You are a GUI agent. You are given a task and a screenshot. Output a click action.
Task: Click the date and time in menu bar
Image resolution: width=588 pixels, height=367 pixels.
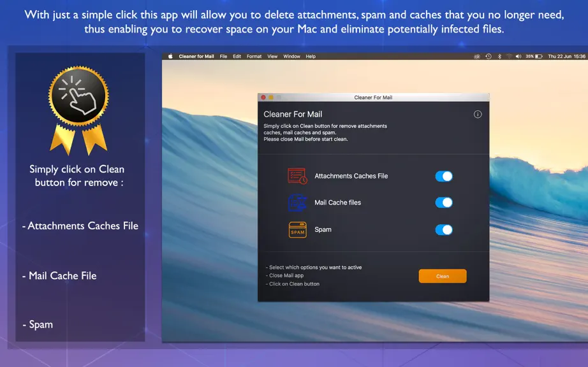(566, 56)
